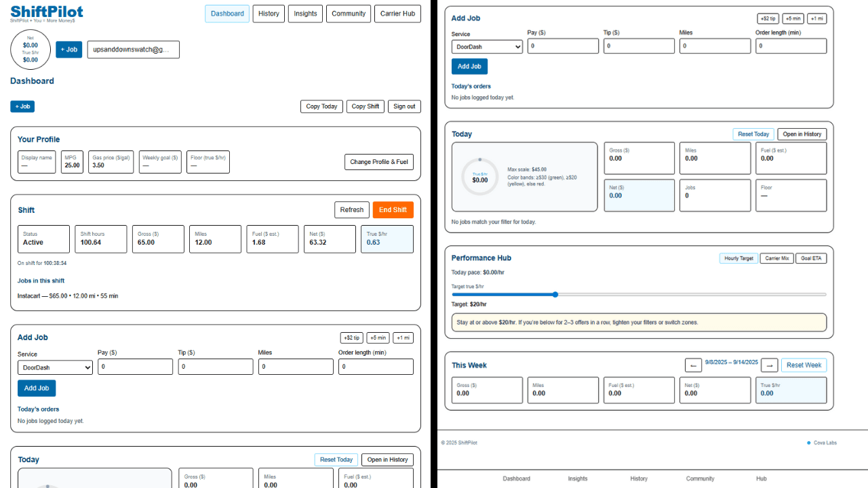Screen dimensions: 868x488
Task: Click the Pay ($) input in right pane
Action: coord(563,46)
